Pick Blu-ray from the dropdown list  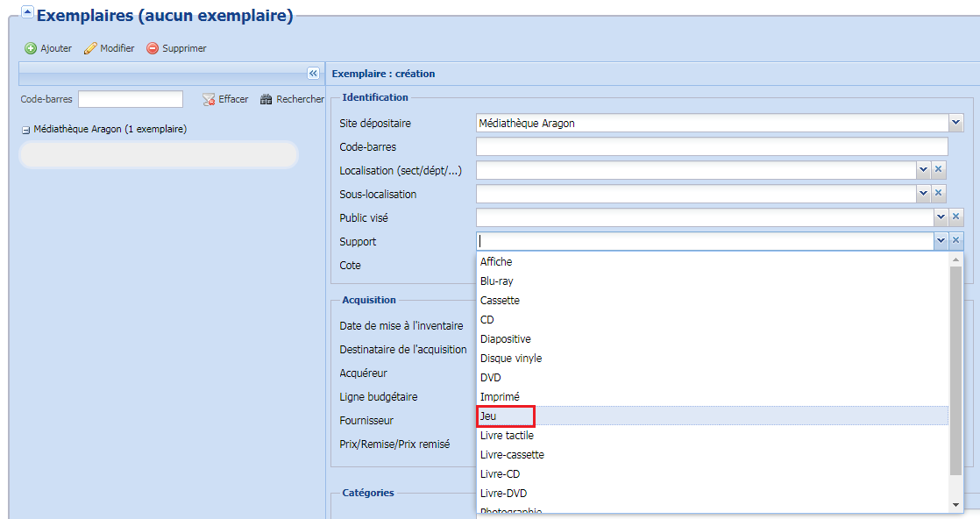click(496, 281)
